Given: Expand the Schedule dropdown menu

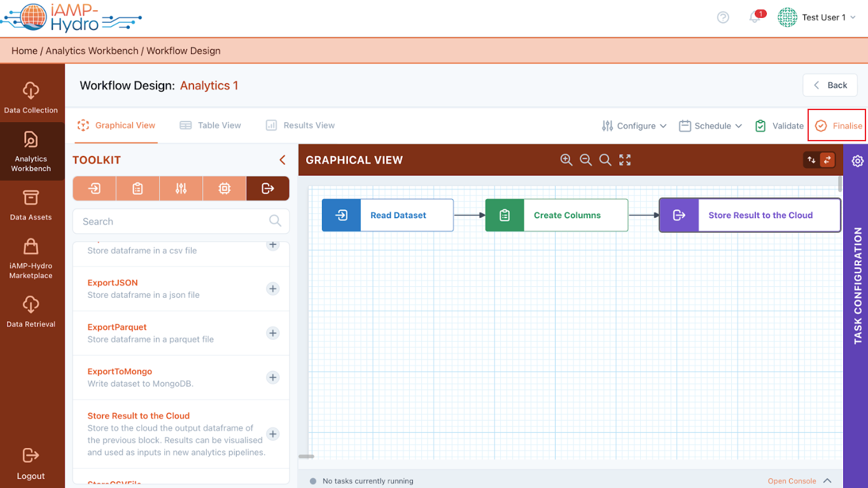Looking at the screenshot, I should tap(711, 126).
